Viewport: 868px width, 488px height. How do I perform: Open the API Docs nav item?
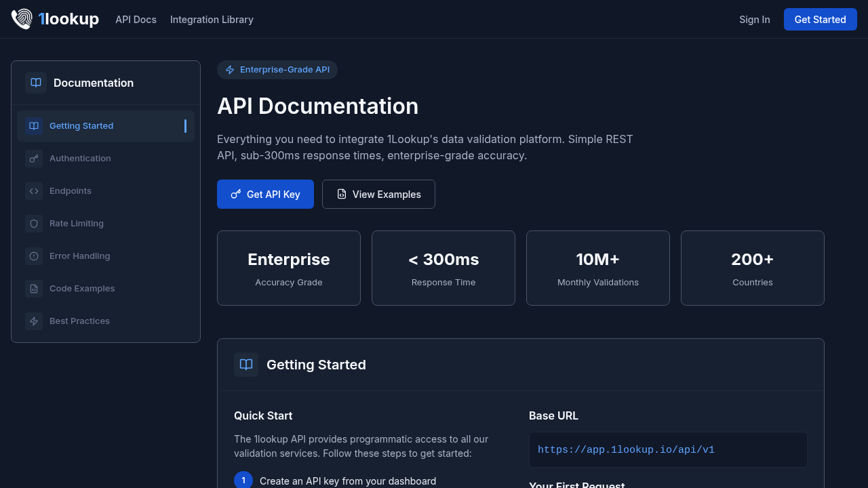click(x=136, y=20)
